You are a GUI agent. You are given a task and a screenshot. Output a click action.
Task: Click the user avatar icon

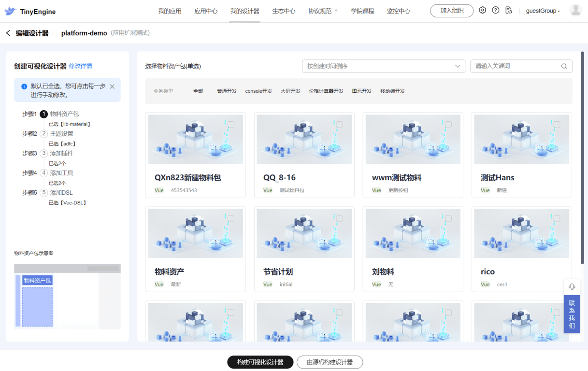pos(575,10)
